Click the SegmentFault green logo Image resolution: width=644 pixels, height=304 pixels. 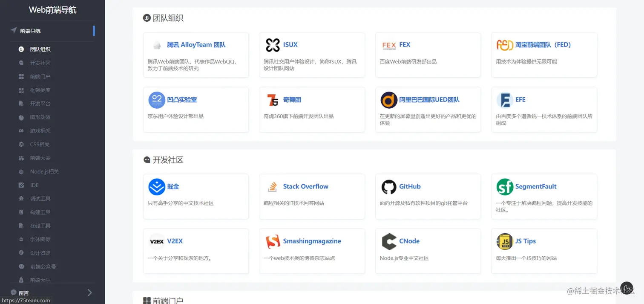(x=505, y=187)
